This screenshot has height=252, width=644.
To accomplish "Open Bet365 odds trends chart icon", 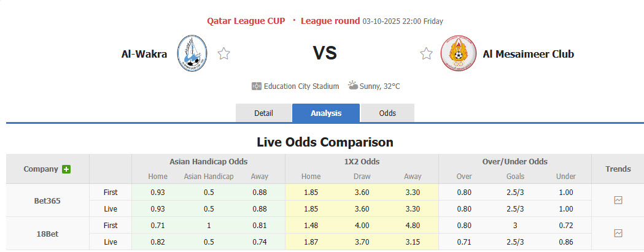I will (618, 200).
